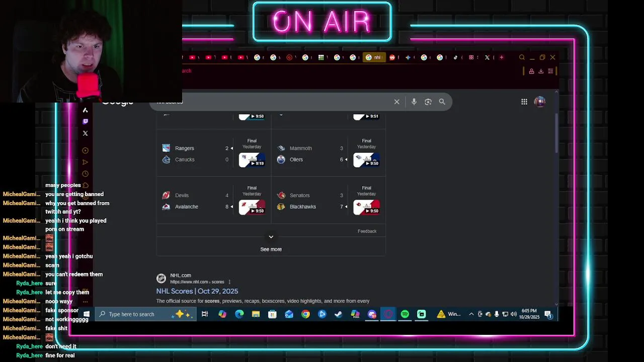
Task: Open History clock icon in browser sidebar
Action: tap(85, 173)
